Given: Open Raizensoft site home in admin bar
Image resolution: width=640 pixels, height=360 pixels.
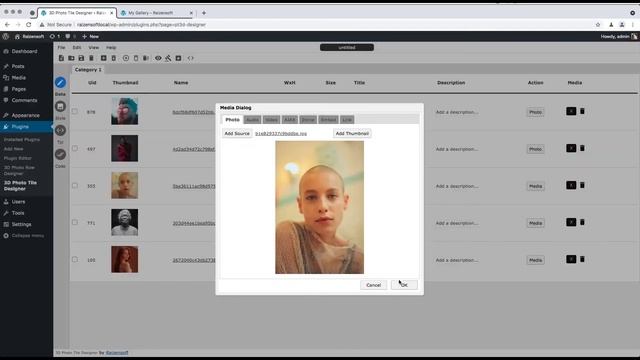Looking at the screenshot, I should [x=29, y=36].
